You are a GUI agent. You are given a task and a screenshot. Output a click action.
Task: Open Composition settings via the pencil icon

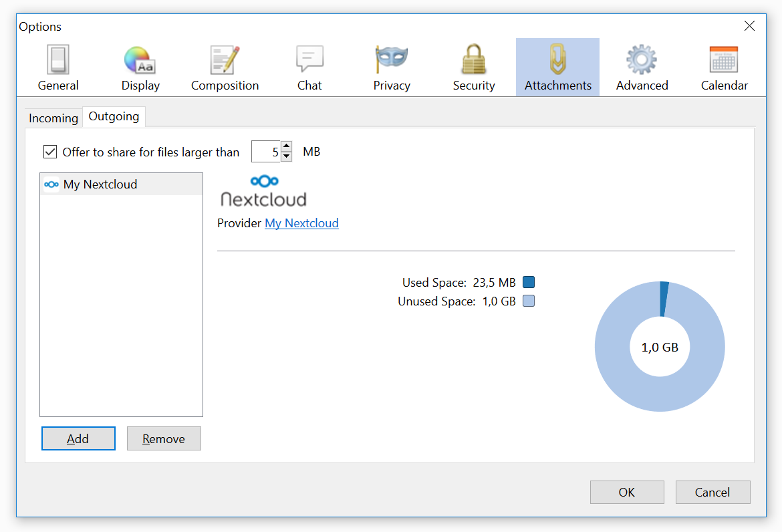tap(225, 66)
